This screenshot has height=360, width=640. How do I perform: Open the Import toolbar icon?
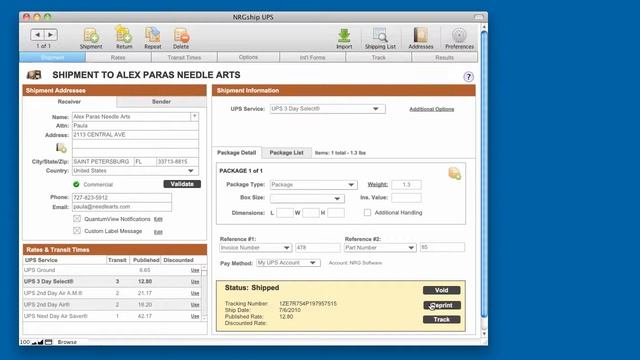pyautogui.click(x=344, y=38)
